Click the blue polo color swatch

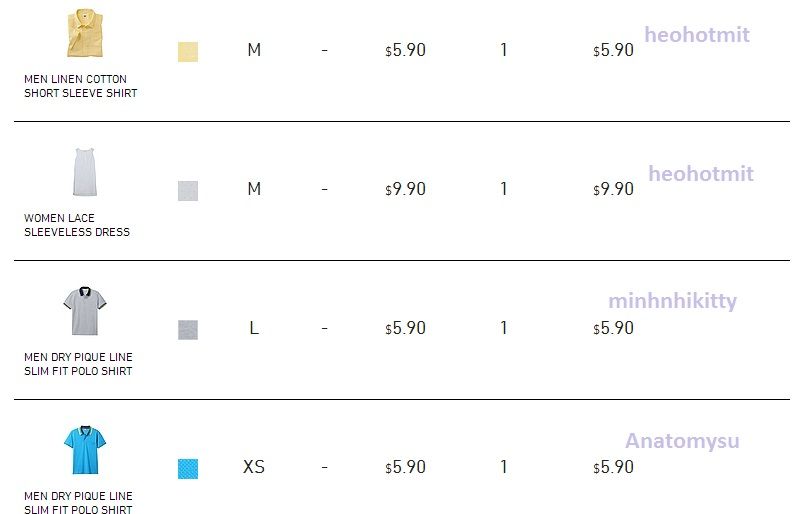[188, 469]
